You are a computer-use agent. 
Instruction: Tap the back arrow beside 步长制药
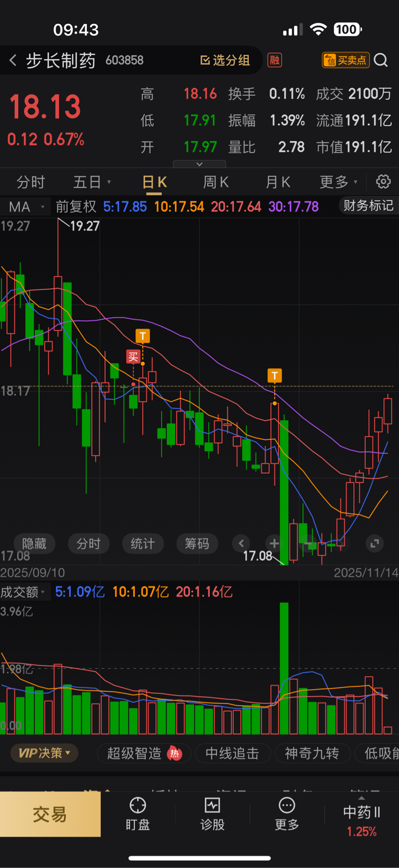(13, 60)
